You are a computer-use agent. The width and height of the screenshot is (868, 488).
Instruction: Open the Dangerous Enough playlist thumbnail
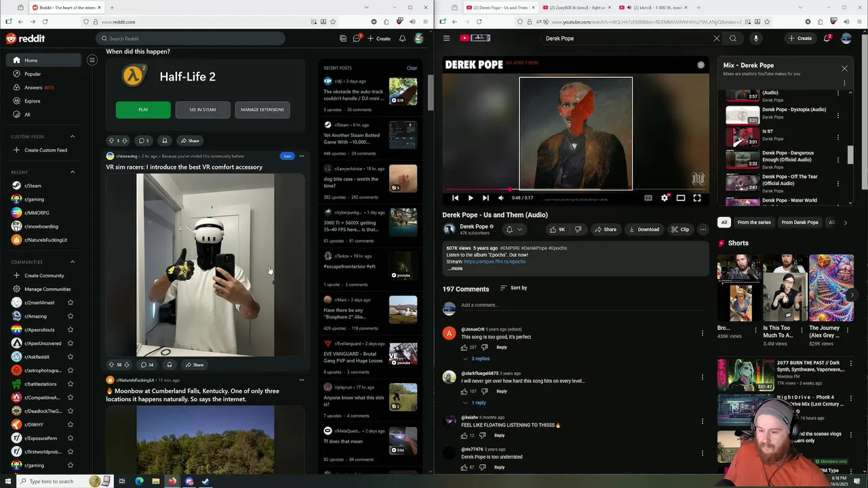click(x=743, y=159)
